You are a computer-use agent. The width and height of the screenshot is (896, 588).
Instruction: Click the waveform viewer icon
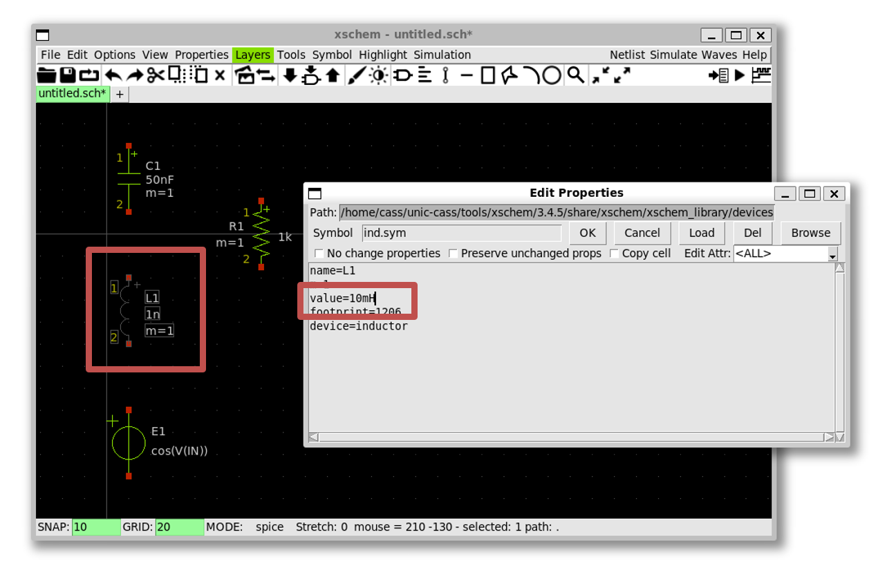pos(761,75)
